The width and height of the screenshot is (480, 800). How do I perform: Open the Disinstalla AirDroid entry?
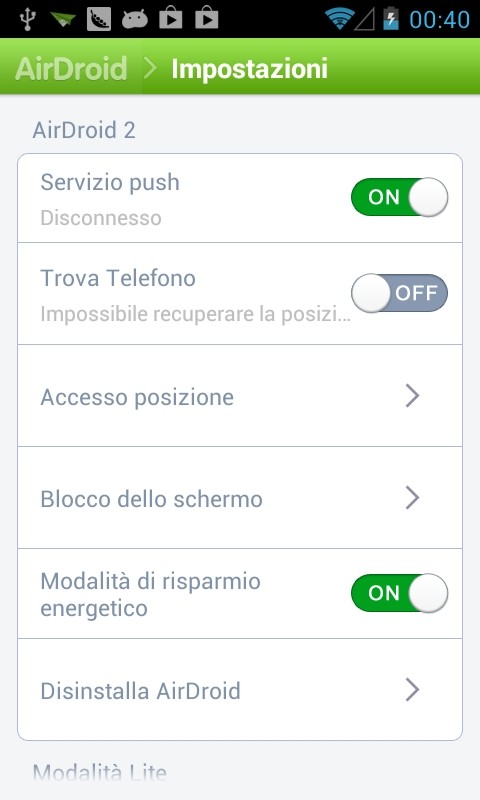click(240, 690)
